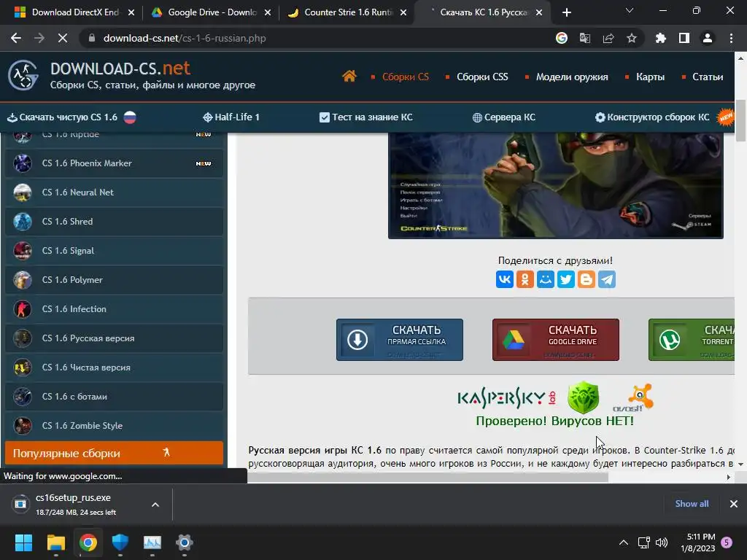This screenshot has width=747, height=560.
Task: Click the Популярные сборки header
Action: [x=114, y=453]
